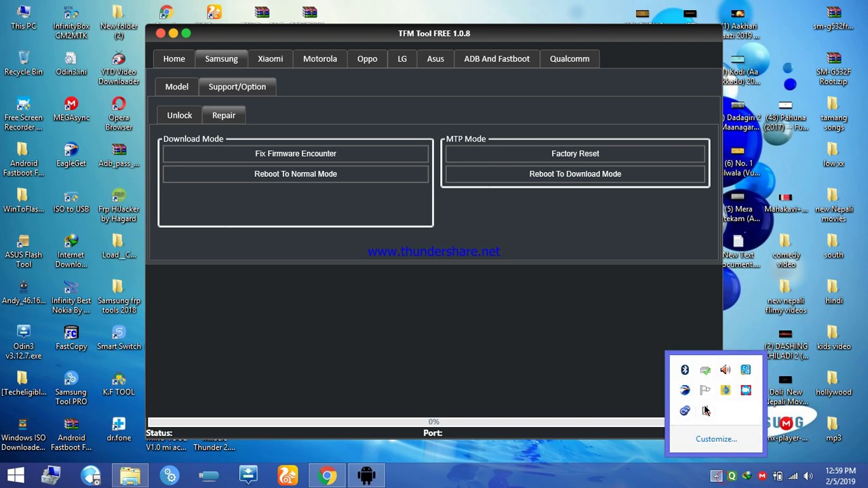Click the Android robot taskbar icon
The image size is (868, 488).
tap(367, 476)
